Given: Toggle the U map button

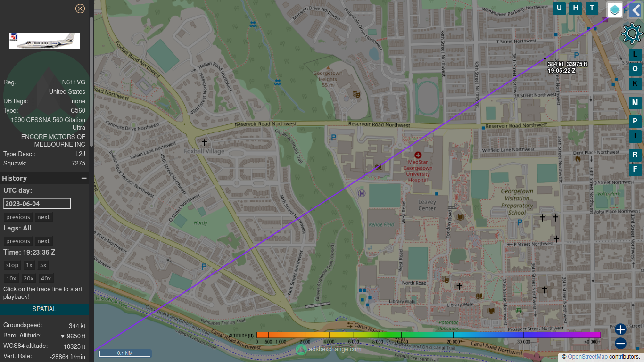Looking at the screenshot, I should coord(559,8).
